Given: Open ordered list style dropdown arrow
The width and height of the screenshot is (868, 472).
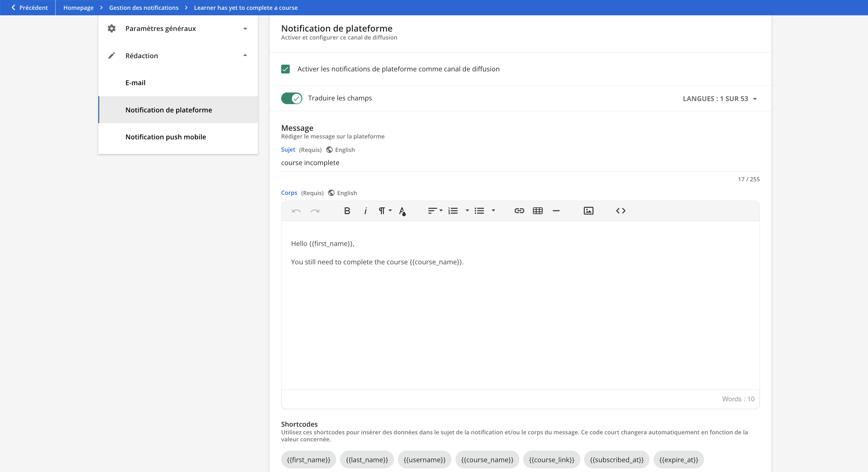Looking at the screenshot, I should (x=467, y=210).
